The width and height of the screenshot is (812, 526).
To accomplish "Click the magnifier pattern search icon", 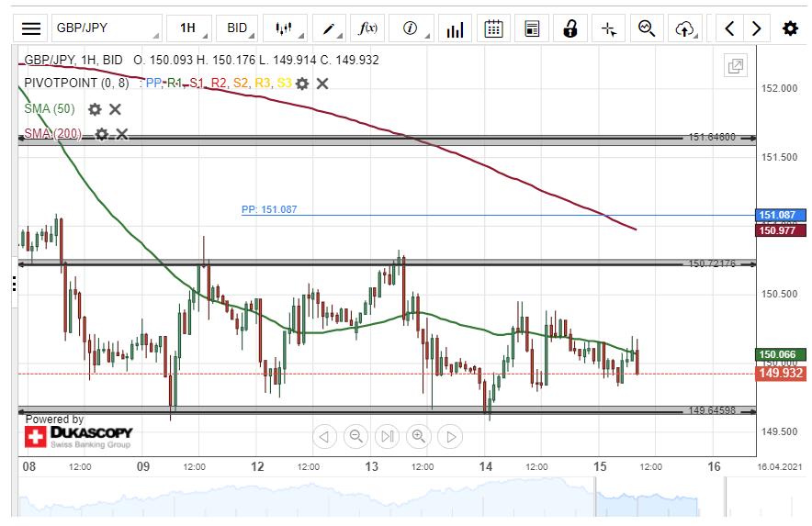I will tap(647, 28).
